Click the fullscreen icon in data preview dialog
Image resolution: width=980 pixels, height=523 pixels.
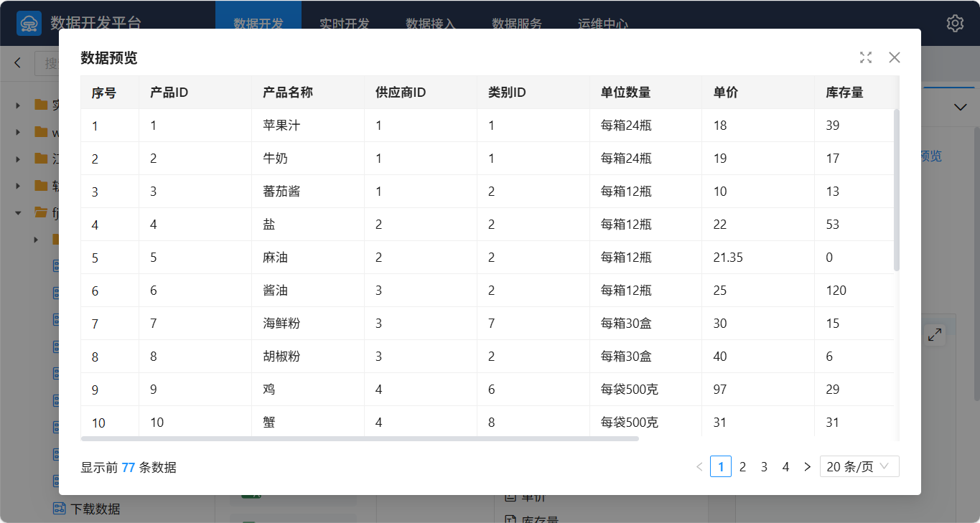tap(866, 57)
